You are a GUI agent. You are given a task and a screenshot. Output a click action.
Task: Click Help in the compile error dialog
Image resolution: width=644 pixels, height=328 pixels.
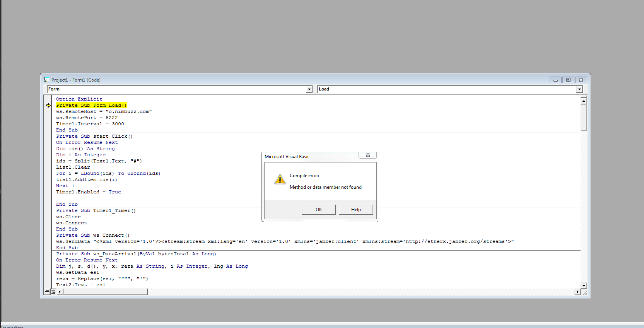click(x=356, y=210)
